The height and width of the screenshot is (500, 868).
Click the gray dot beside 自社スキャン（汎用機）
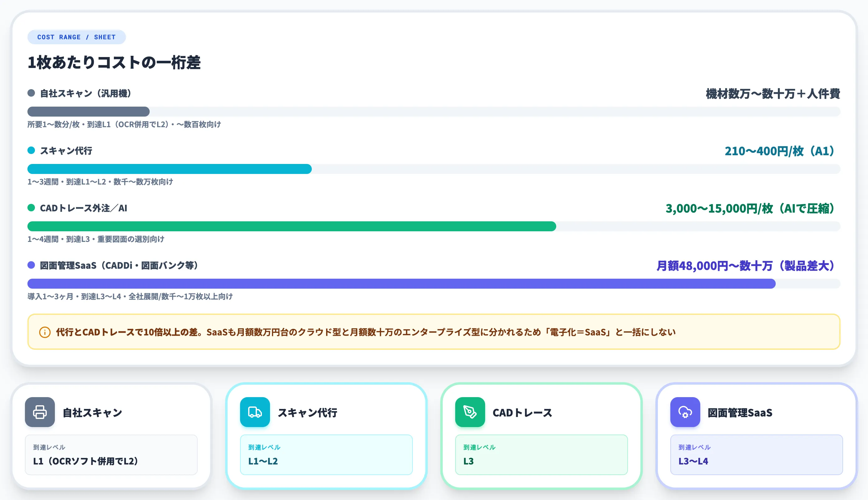tap(31, 93)
